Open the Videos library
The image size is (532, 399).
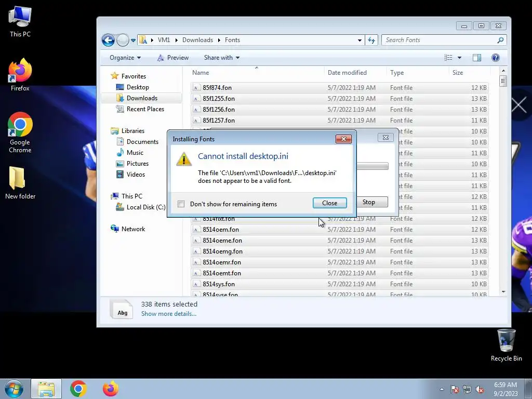[136, 174]
